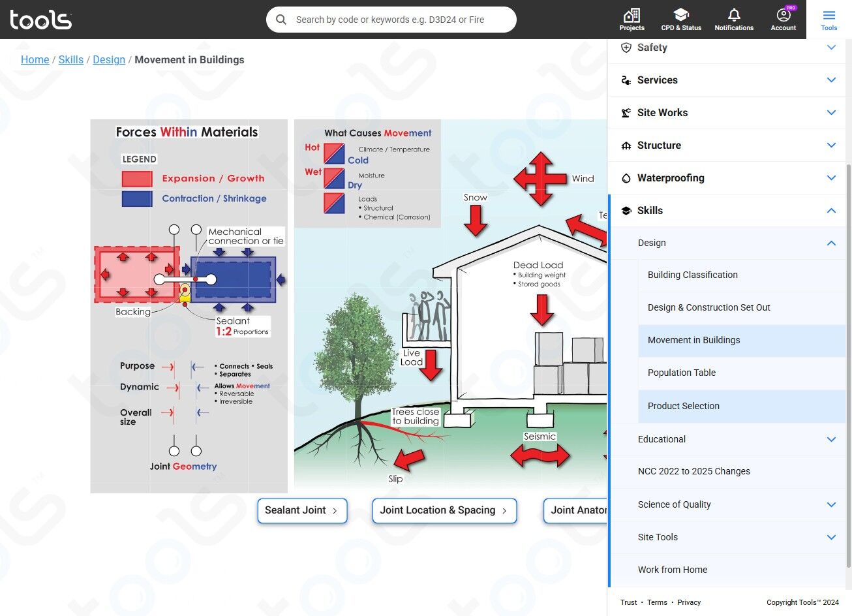Screen dimensions: 852x616
Task: Click the sidebar vertical scrollbar
Action: (848, 365)
